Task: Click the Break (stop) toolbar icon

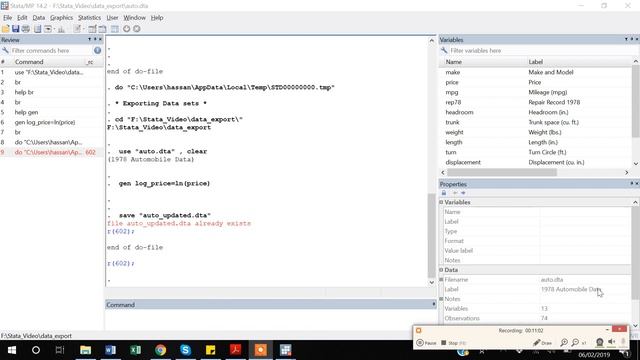Action: click(137, 29)
